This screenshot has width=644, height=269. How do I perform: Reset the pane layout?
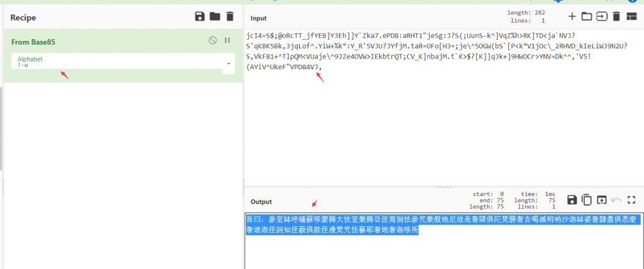(631, 16)
